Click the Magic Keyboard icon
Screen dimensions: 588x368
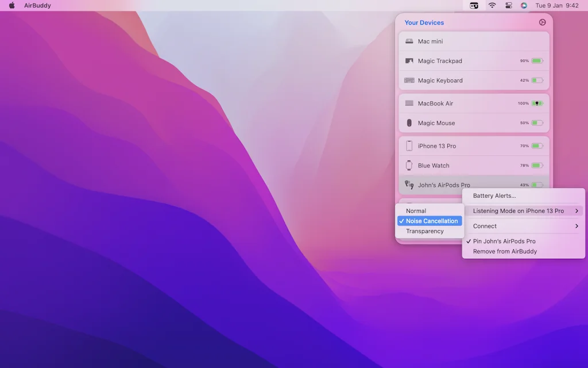click(x=409, y=80)
